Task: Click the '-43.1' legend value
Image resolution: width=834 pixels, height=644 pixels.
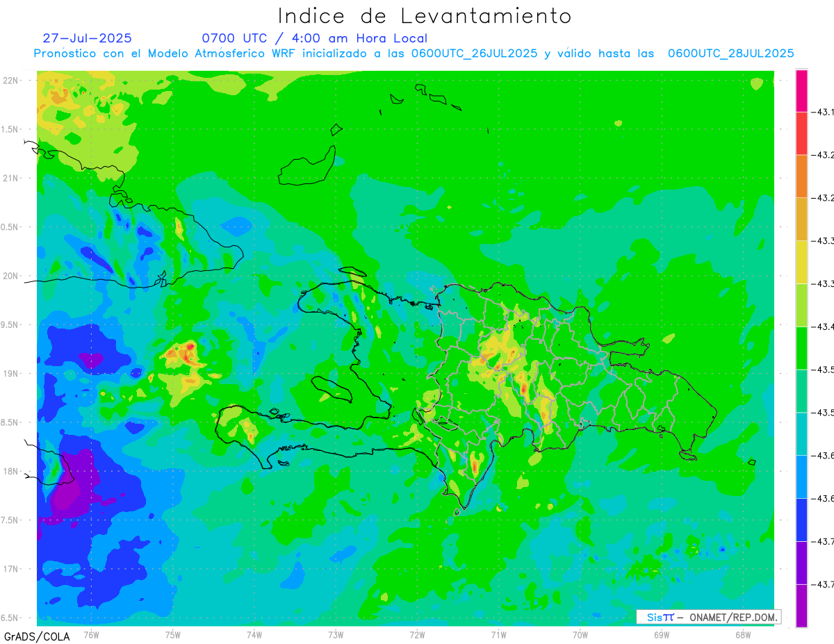Action: point(823,112)
